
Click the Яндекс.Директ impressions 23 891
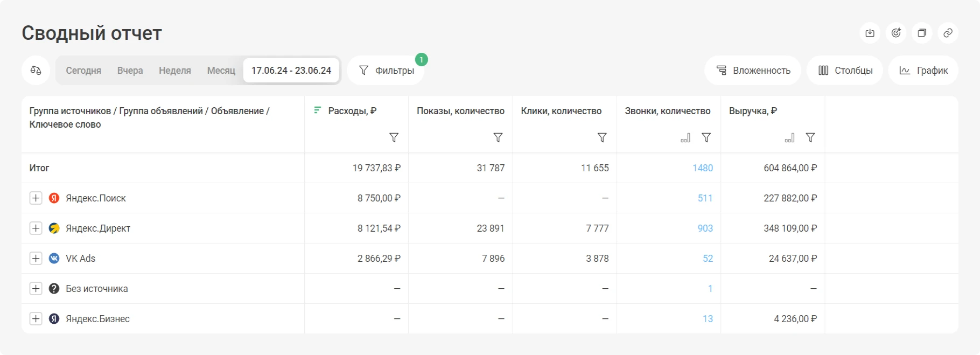pyautogui.click(x=491, y=228)
